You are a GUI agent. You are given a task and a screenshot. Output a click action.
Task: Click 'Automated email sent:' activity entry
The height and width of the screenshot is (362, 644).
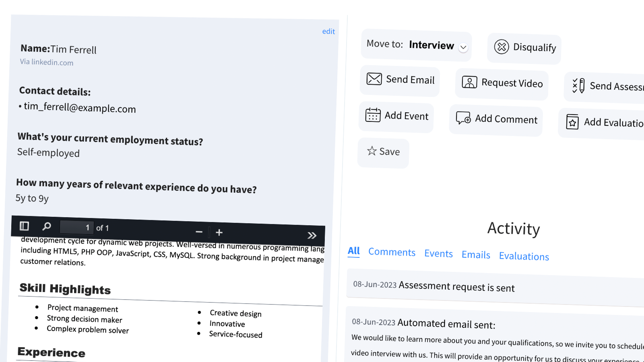pos(446,323)
